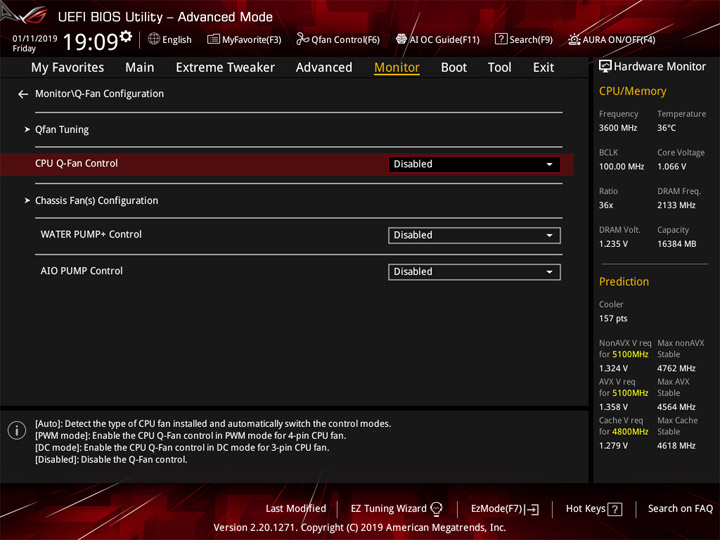This screenshot has height=540, width=720.
Task: Click the Qfan Tuning menu entry text
Action: [62, 130]
